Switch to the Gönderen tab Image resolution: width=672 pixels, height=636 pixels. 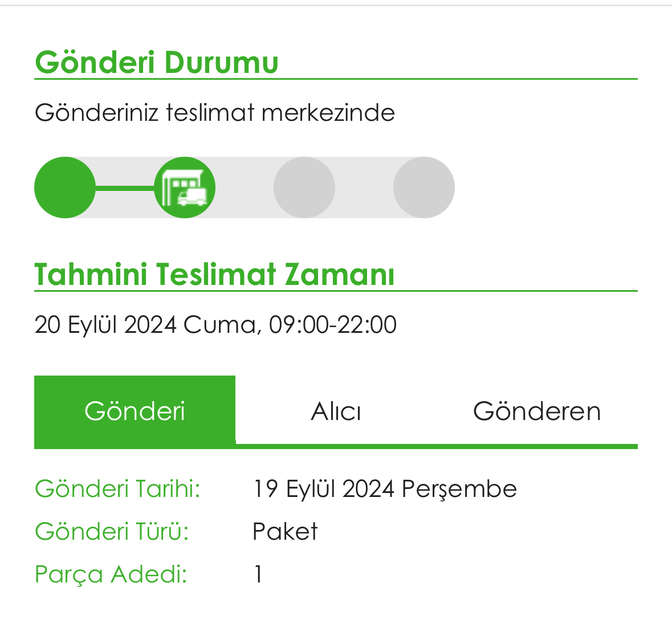(x=536, y=411)
